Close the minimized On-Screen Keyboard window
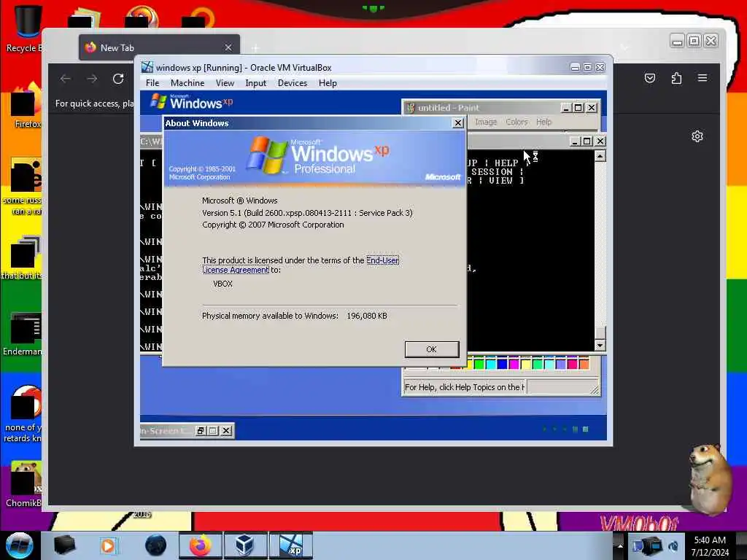 [x=226, y=431]
